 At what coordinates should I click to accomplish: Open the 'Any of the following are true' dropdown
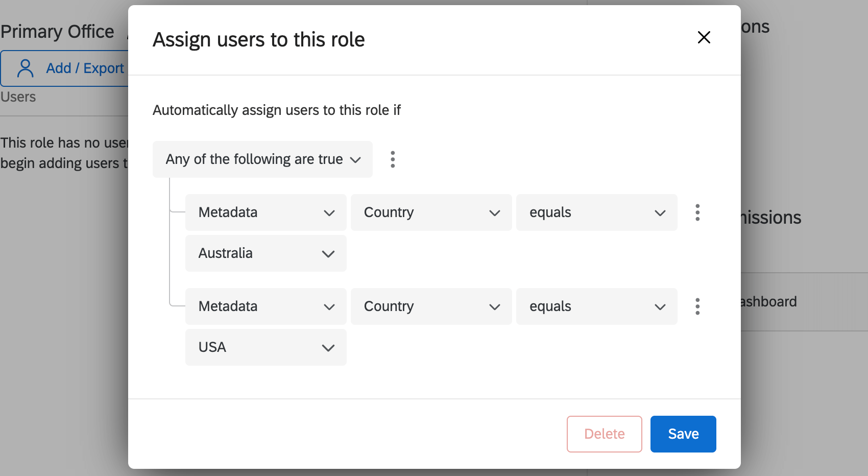tap(262, 159)
